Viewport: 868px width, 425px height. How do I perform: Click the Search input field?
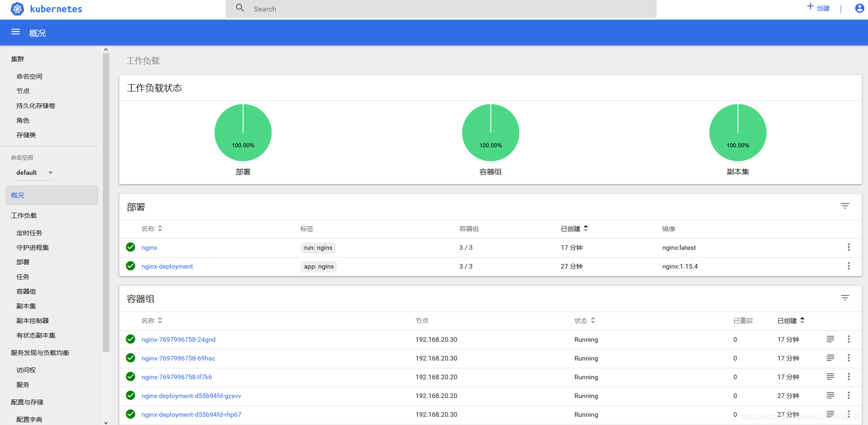coord(441,9)
